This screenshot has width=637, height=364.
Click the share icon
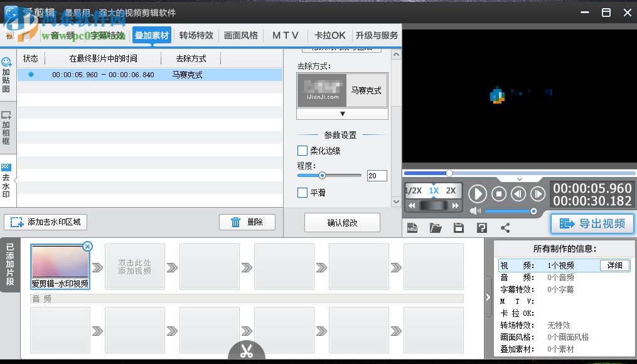[x=505, y=228]
